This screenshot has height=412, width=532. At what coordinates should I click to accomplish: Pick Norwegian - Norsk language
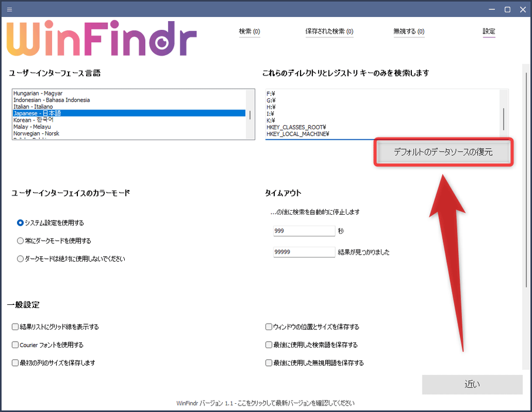[129, 133]
